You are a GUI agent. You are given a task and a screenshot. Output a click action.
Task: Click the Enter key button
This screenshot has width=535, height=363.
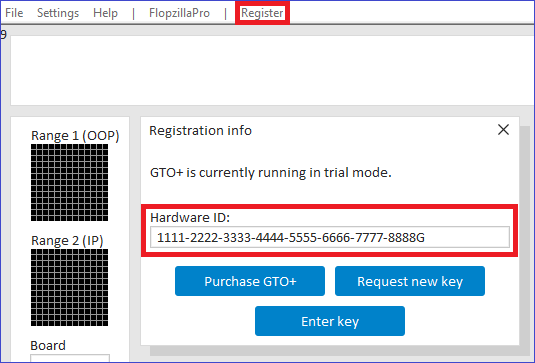click(x=330, y=321)
